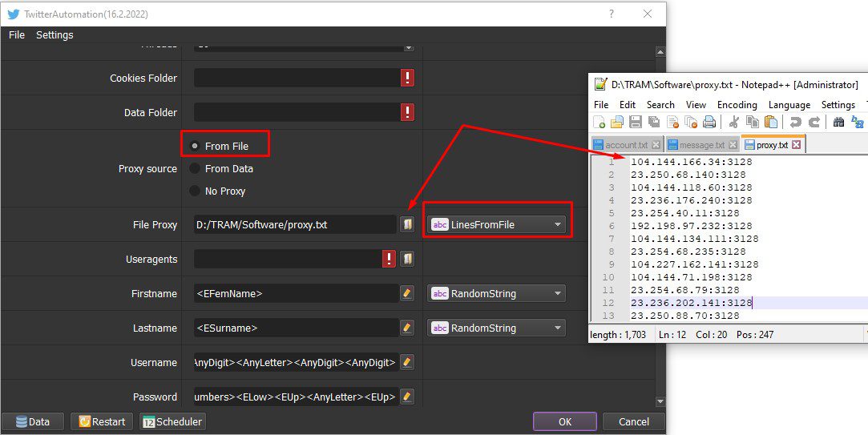This screenshot has height=435, width=868.
Task: Click the red warning icon on Useragents
Action: pyautogui.click(x=390, y=259)
